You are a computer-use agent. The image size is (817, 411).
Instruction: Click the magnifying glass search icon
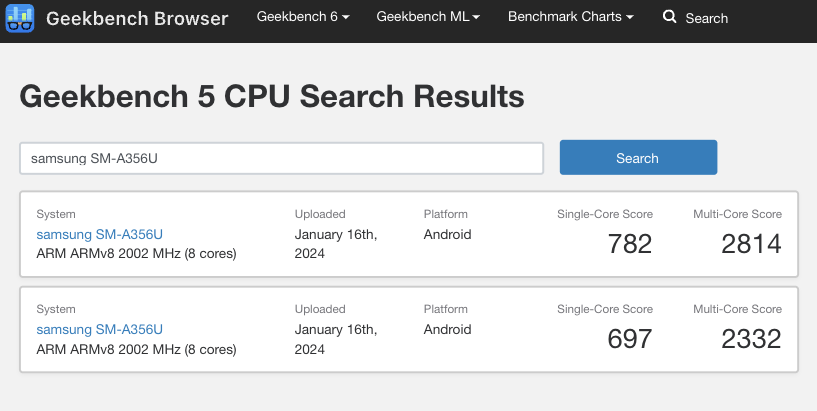[x=669, y=17]
